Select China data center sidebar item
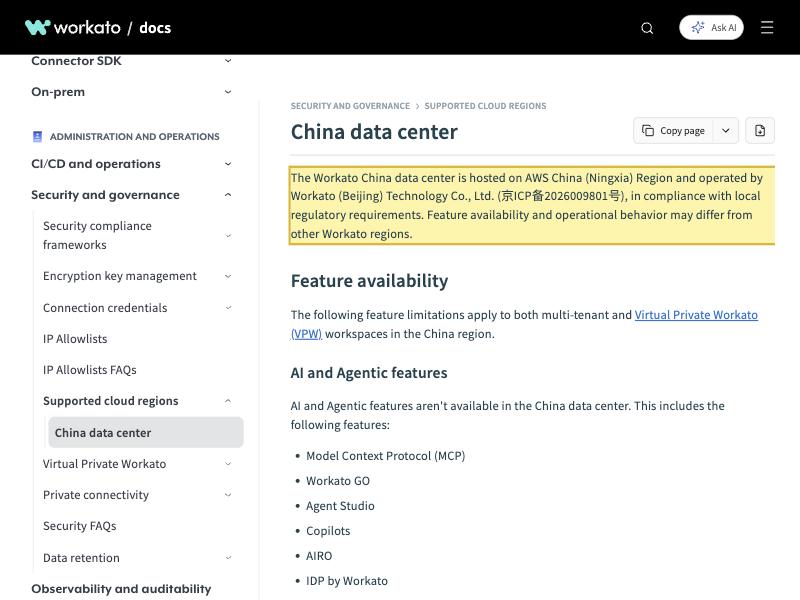This screenshot has width=800, height=600. coord(145,433)
